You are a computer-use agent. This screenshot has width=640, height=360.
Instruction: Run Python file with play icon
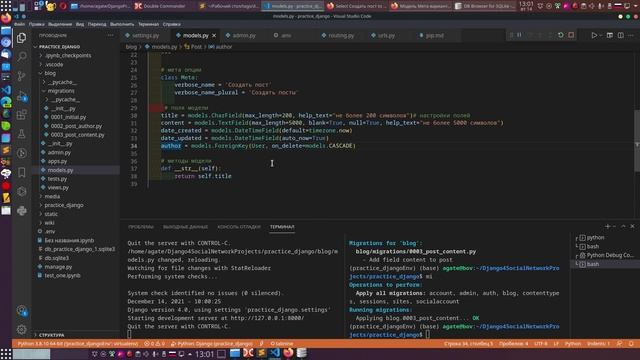point(594,36)
